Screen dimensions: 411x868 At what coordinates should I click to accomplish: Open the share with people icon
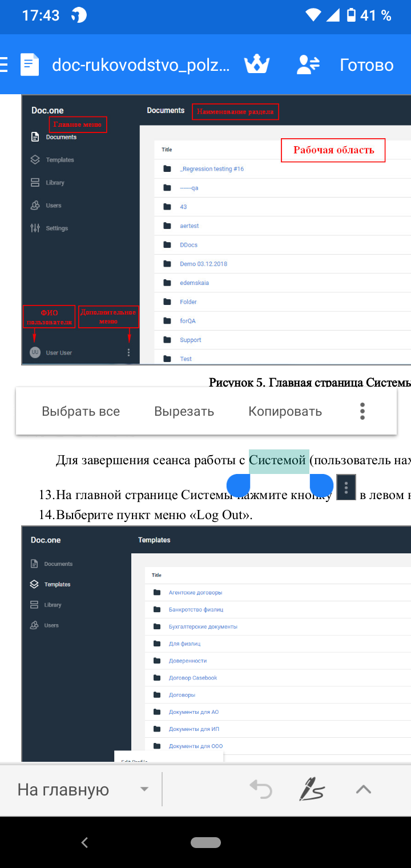pos(308,65)
